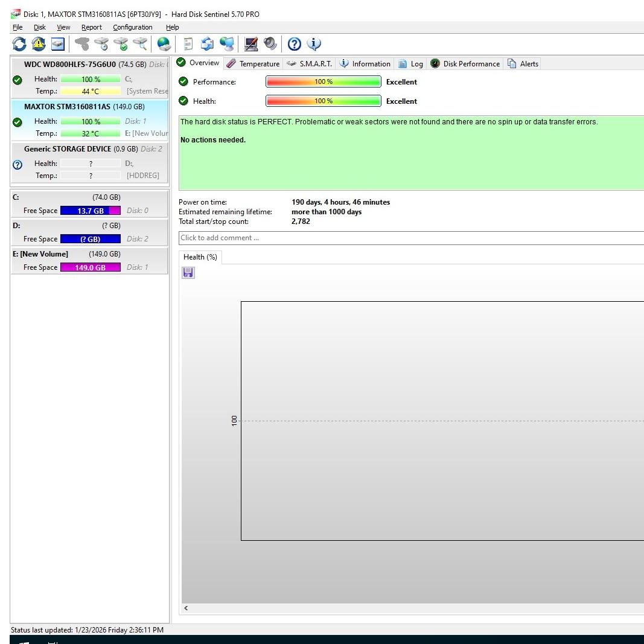Click the monitor with pen toolbar icon
The height and width of the screenshot is (644, 644).
[251, 43]
